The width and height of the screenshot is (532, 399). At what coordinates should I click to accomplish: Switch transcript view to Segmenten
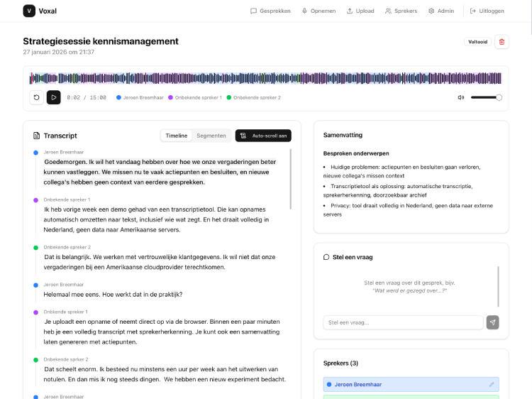coord(211,135)
